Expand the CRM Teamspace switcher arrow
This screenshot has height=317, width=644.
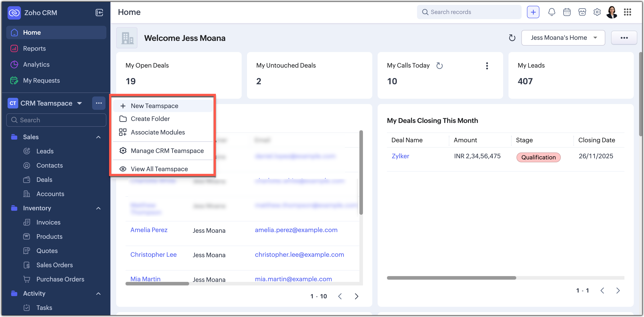pyautogui.click(x=79, y=103)
